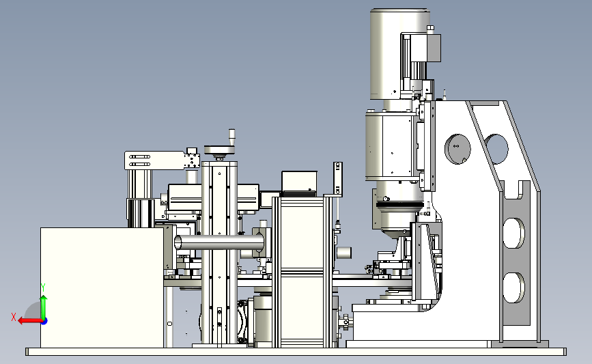Screen dimensions: 592x364
Task: Select the small box unit atop the central cabinet
Action: 299,182
